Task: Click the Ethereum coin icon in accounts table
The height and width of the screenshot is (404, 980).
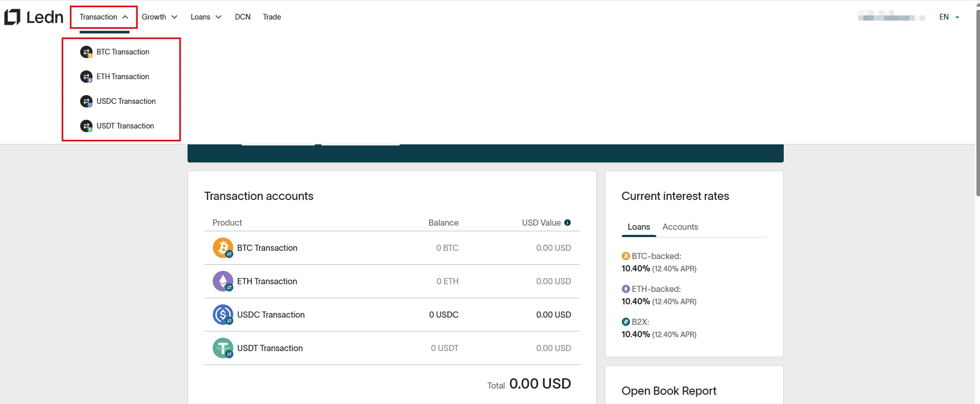Action: pyautogui.click(x=223, y=281)
